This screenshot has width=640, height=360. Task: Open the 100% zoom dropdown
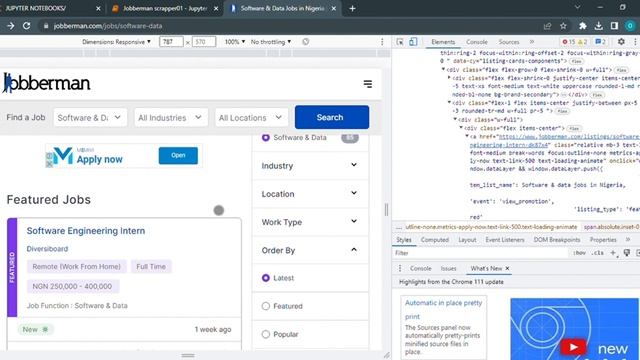pyautogui.click(x=235, y=42)
